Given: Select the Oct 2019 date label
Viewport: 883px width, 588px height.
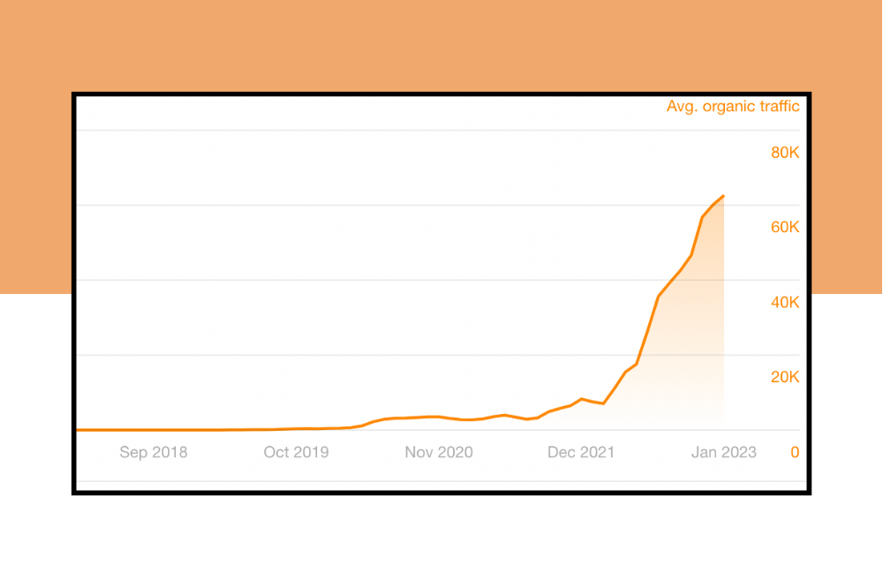Looking at the screenshot, I should click(296, 452).
